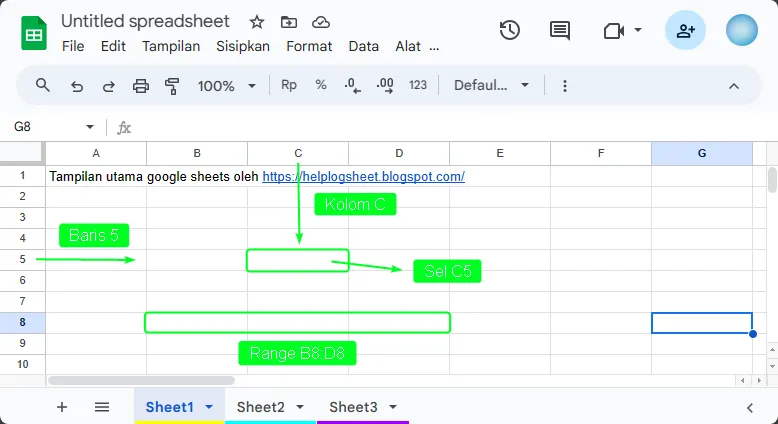The image size is (778, 424).
Task: Add a new sheet with plus button
Action: 62,407
